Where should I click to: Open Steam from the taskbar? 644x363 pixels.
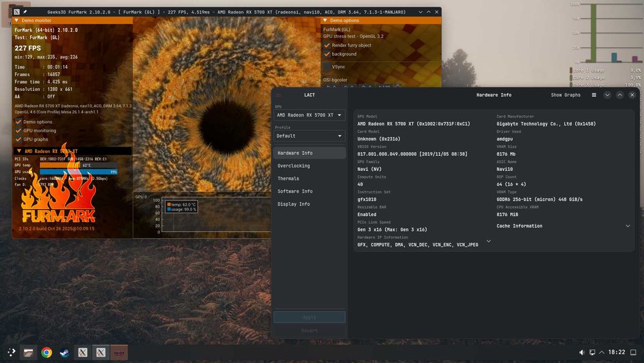click(64, 352)
